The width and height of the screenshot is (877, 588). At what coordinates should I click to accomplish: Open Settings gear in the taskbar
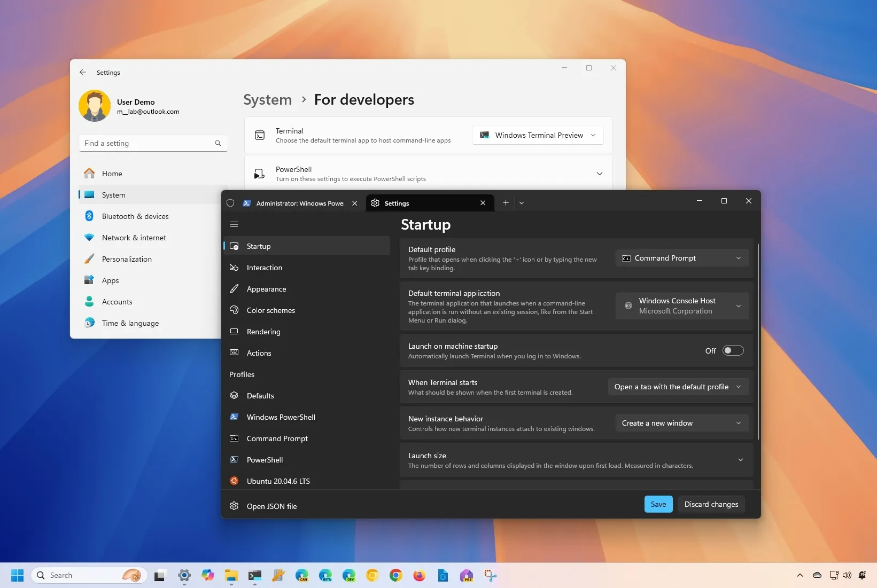tap(184, 575)
